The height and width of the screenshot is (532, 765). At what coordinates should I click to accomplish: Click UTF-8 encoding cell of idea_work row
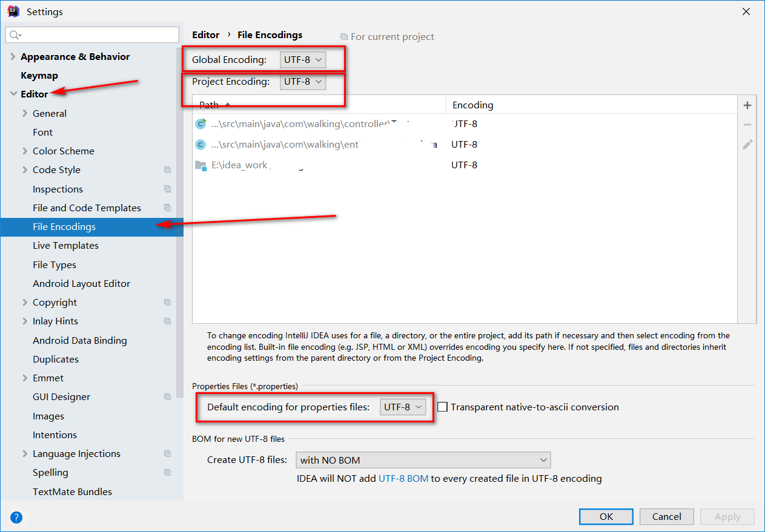(464, 165)
